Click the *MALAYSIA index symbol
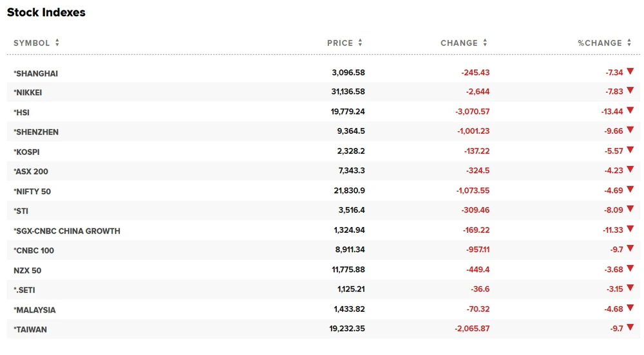The width and height of the screenshot is (644, 355). tap(35, 309)
